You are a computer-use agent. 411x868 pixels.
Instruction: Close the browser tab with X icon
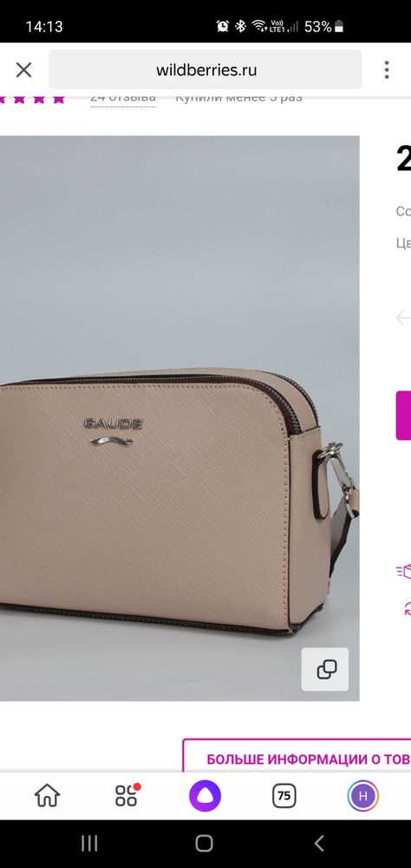[x=23, y=69]
